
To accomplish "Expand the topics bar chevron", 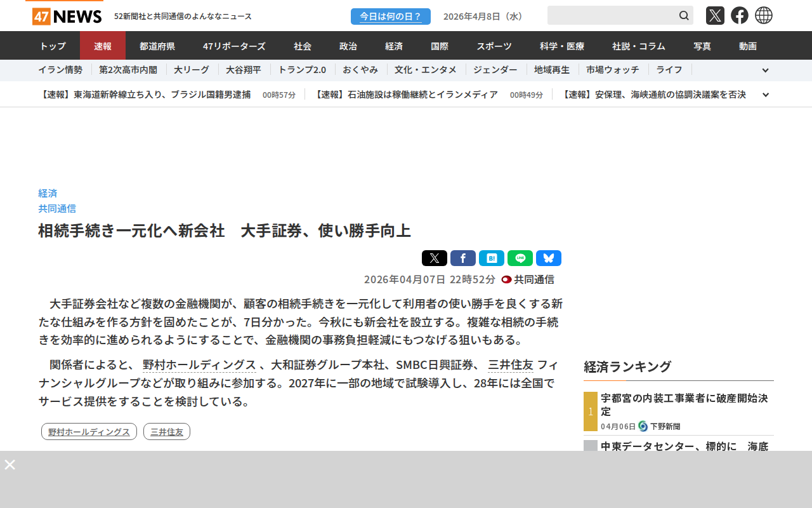I will [x=765, y=70].
